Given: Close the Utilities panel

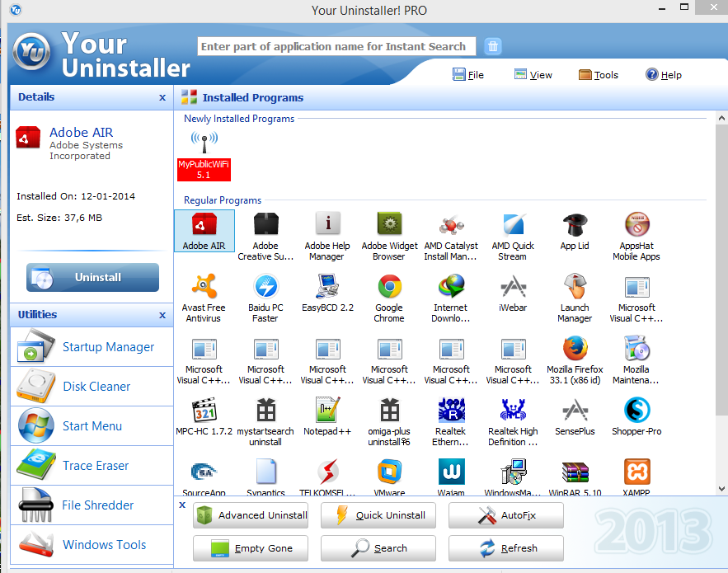Looking at the screenshot, I should tap(162, 315).
